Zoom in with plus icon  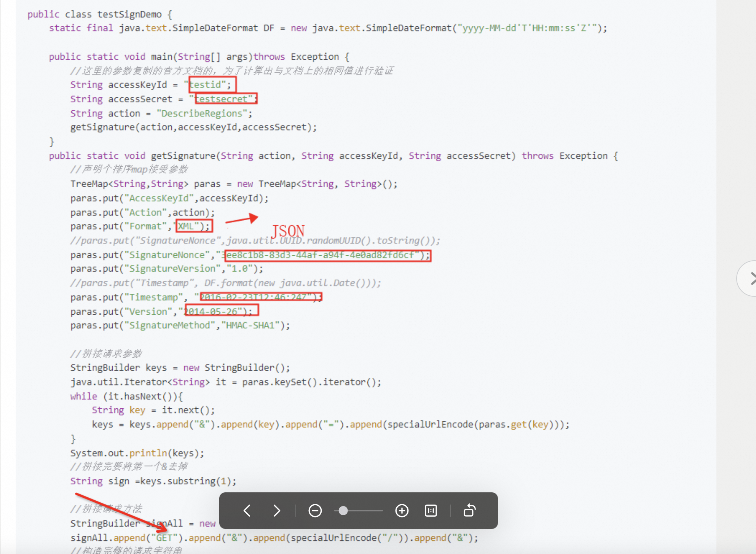pyautogui.click(x=402, y=511)
